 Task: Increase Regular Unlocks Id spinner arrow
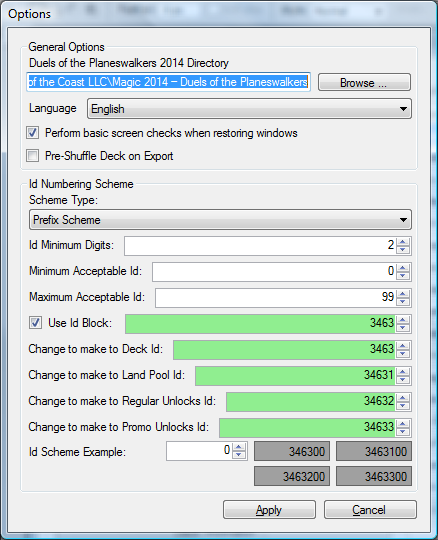[403, 398]
